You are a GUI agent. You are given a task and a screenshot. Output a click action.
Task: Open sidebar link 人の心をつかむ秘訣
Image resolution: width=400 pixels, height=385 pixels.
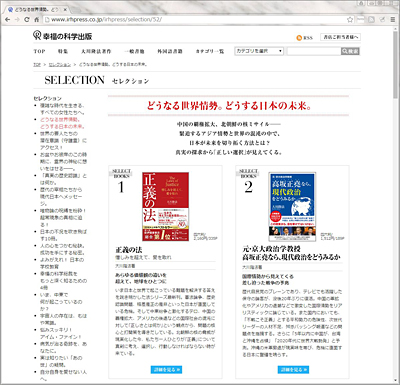[62, 249]
